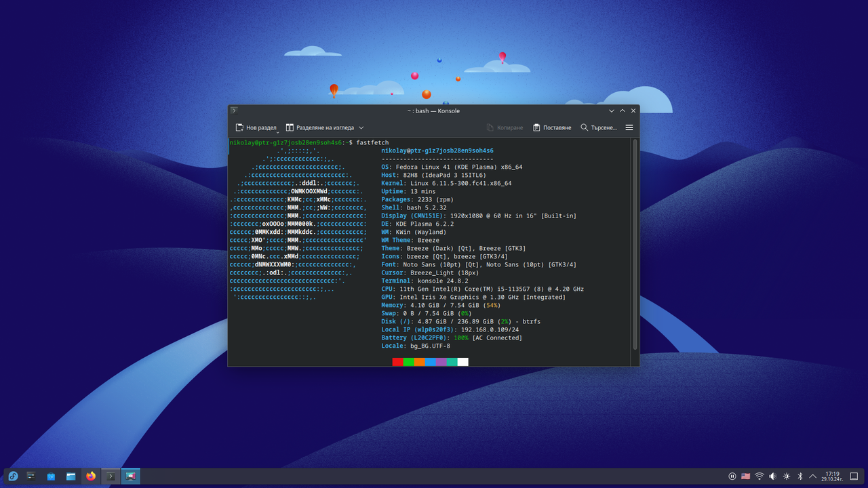The image size is (868, 488).
Task: Click the "Kernel: Linux 6.11.5-300.fc41" line
Action: click(446, 183)
